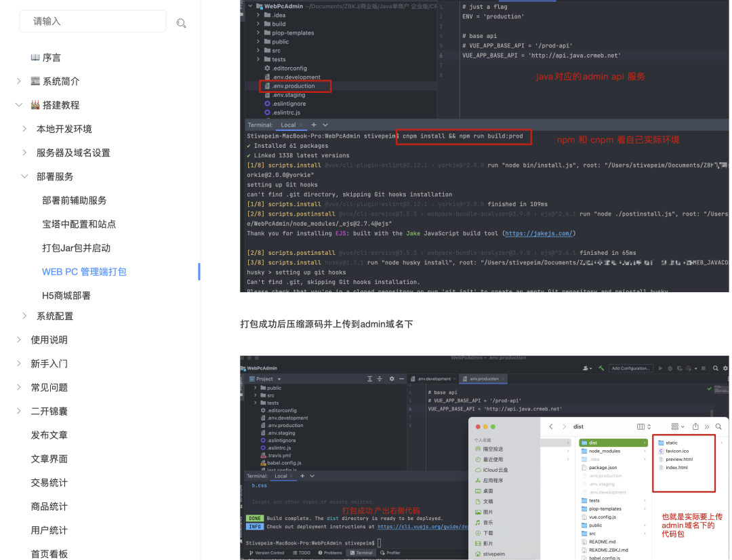Click the icon beside 系统简介

[x=35, y=81]
